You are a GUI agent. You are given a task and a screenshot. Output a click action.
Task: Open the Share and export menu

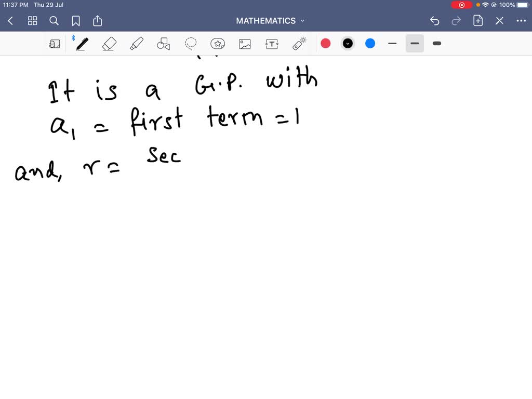98,21
